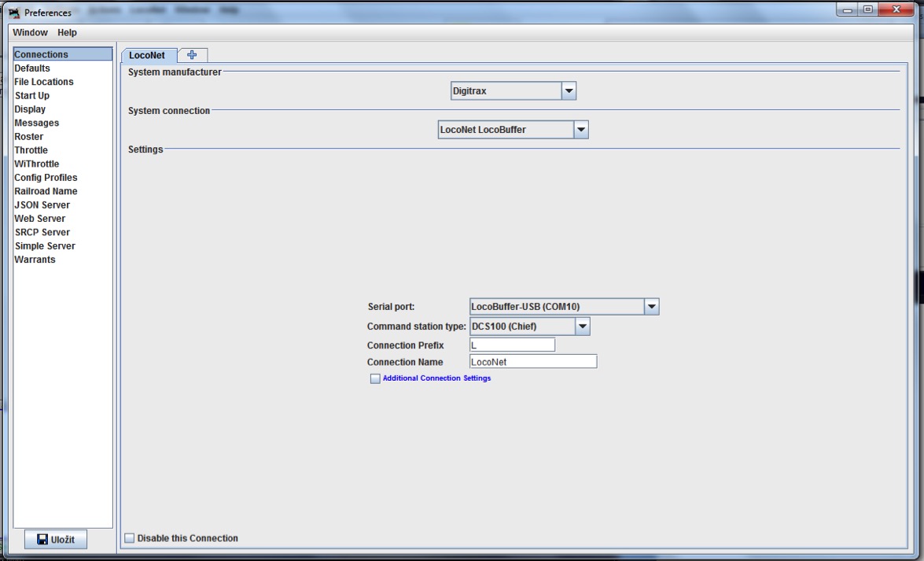Open Warrants in the preferences list
The width and height of the screenshot is (924, 561).
point(35,260)
